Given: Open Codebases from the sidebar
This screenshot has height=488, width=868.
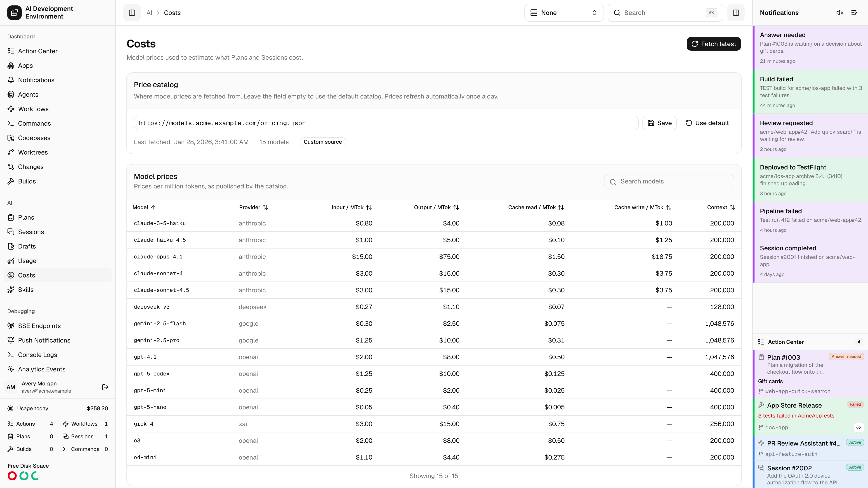Looking at the screenshot, I should [58, 138].
